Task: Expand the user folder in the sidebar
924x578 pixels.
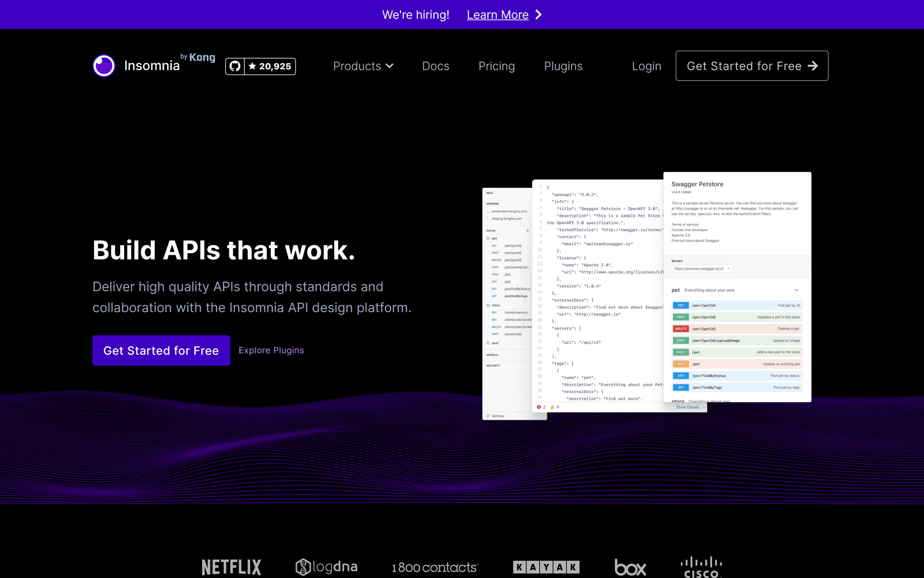Action: [x=493, y=343]
